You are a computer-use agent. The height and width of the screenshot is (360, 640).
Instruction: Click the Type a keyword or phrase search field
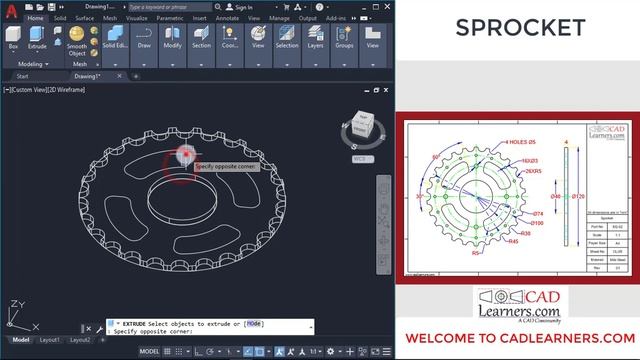click(x=170, y=7)
